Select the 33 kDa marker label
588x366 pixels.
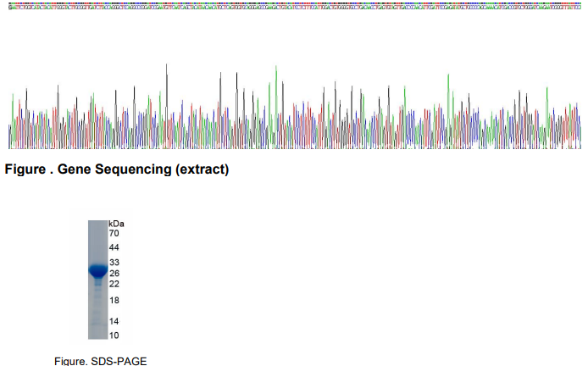(114, 263)
